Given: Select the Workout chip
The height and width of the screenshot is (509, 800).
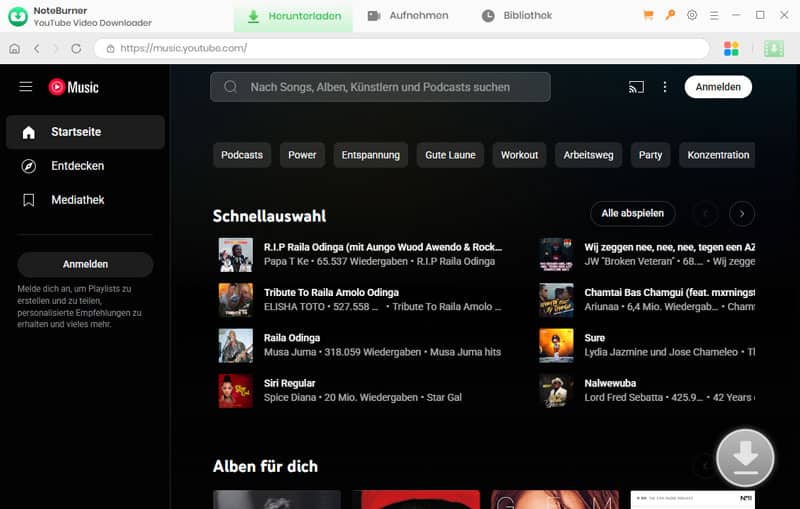Looking at the screenshot, I should 519,155.
